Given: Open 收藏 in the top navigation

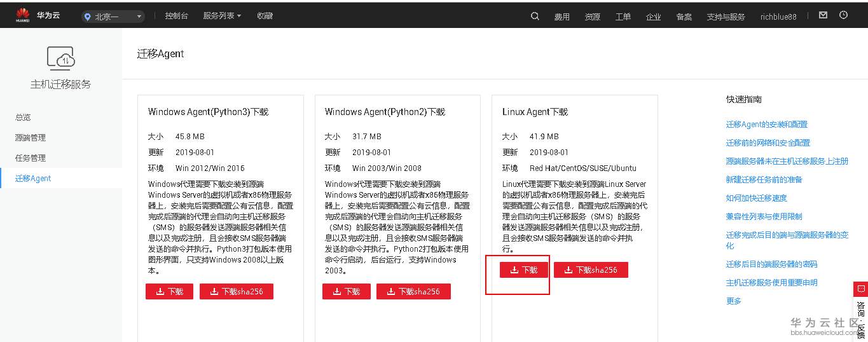Looking at the screenshot, I should pyautogui.click(x=265, y=16).
